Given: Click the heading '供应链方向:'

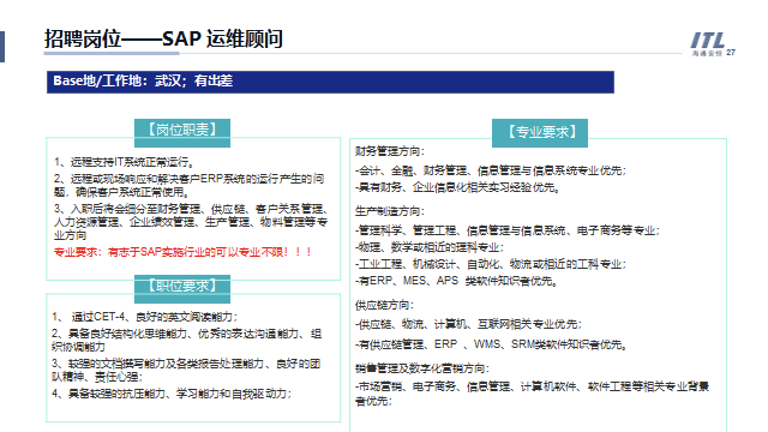Looking at the screenshot, I should (x=384, y=305).
